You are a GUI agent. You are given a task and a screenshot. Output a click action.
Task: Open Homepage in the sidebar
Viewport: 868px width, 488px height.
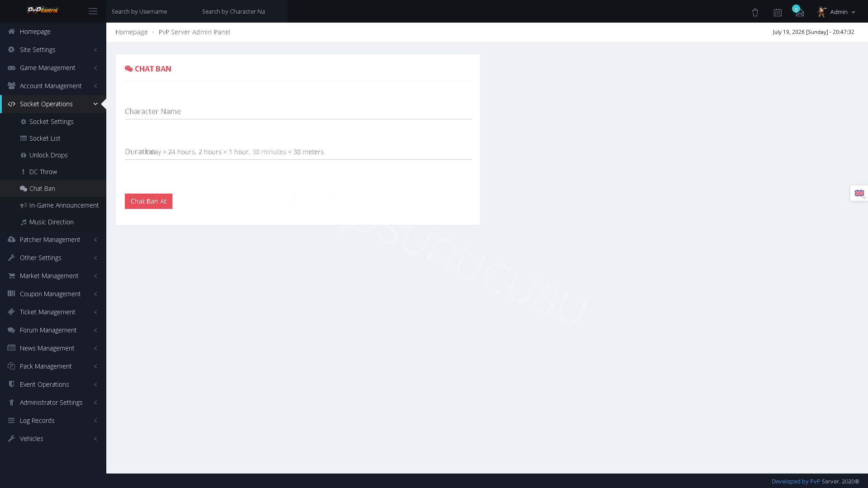(53, 32)
